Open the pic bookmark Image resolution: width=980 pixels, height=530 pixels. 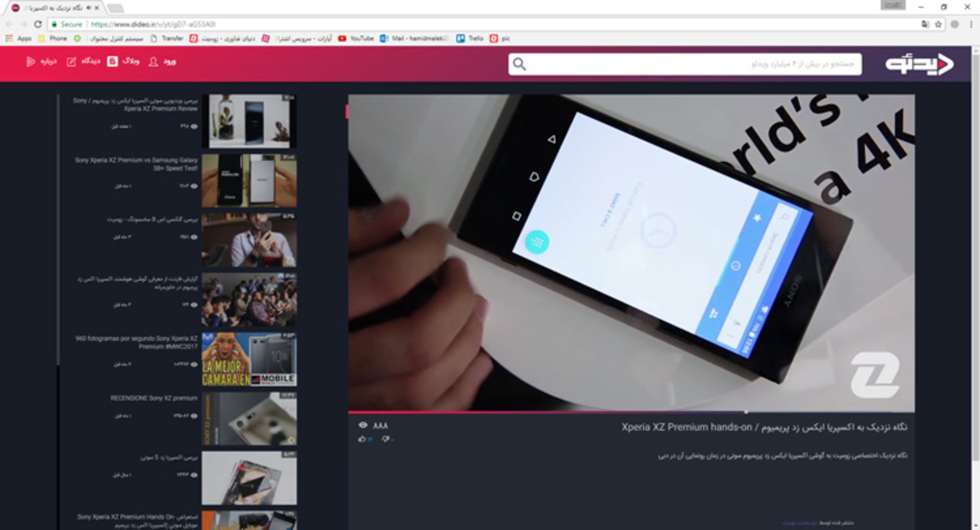(500, 38)
